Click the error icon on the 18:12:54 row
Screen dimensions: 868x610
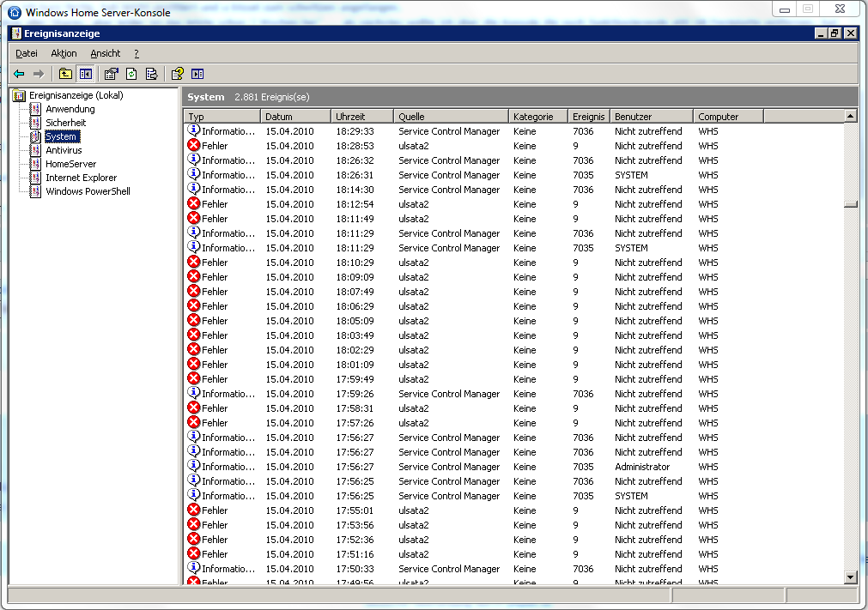point(194,203)
